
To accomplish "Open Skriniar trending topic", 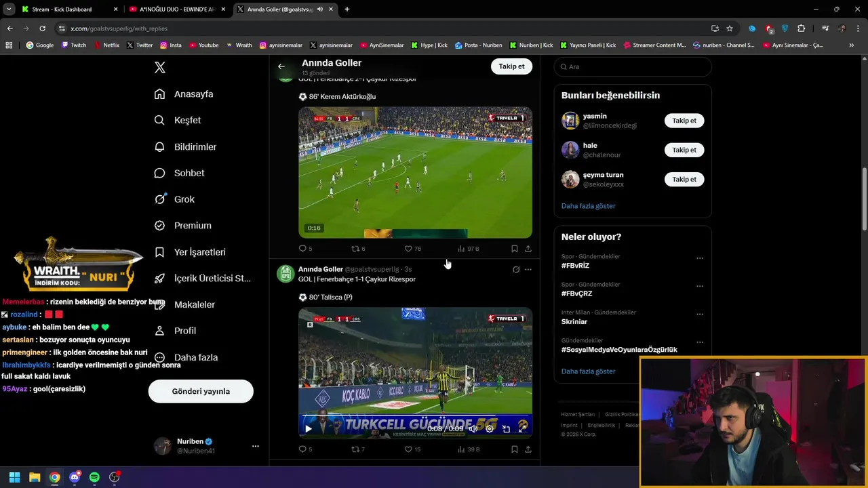I will [x=574, y=322].
